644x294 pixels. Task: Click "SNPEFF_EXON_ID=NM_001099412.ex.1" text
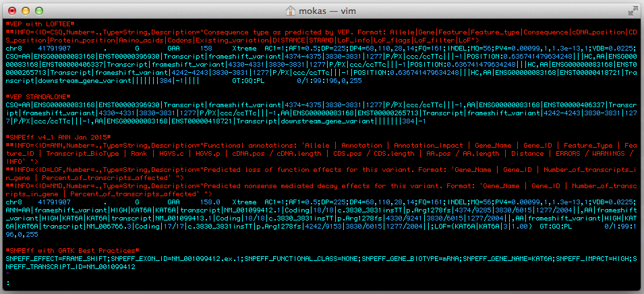[x=177, y=258]
